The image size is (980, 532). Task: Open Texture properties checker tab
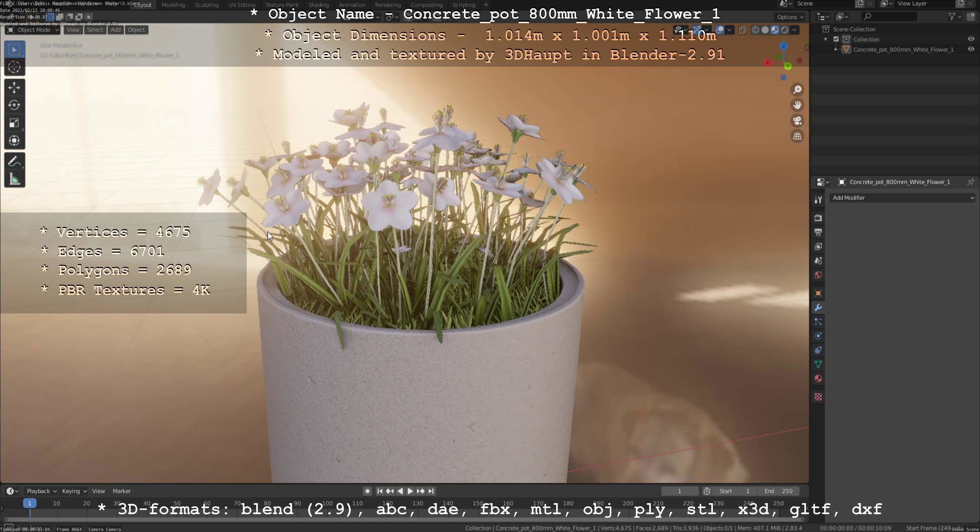(x=818, y=397)
